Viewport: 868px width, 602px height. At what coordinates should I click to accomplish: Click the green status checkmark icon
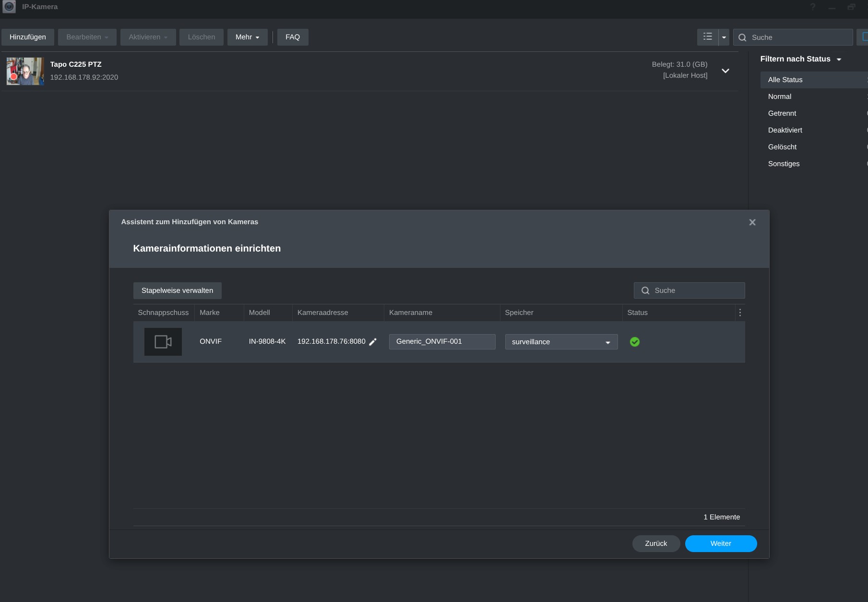click(x=634, y=342)
